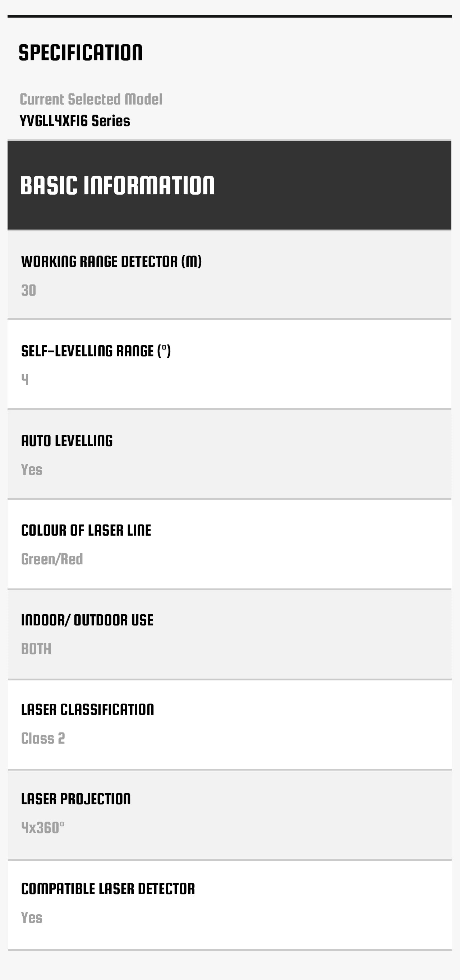This screenshot has height=980, width=460.
Task: Click the Indoor/Outdoor Use label
Action: pos(87,620)
